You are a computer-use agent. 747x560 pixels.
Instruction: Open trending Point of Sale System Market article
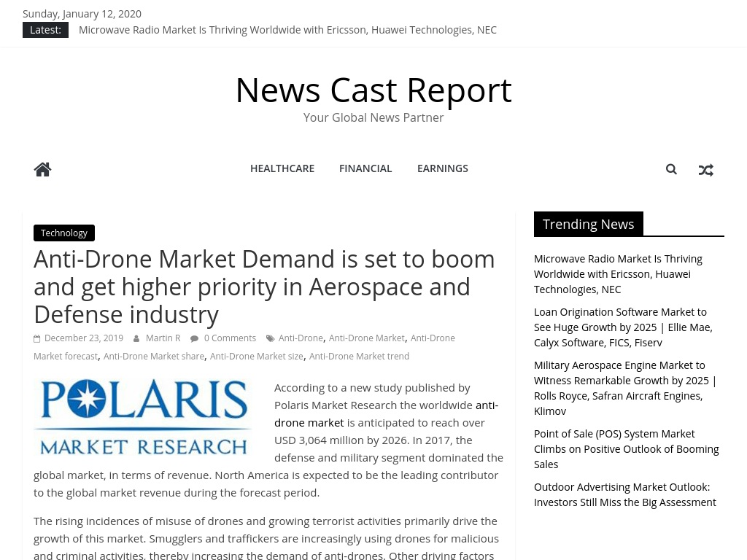(627, 449)
